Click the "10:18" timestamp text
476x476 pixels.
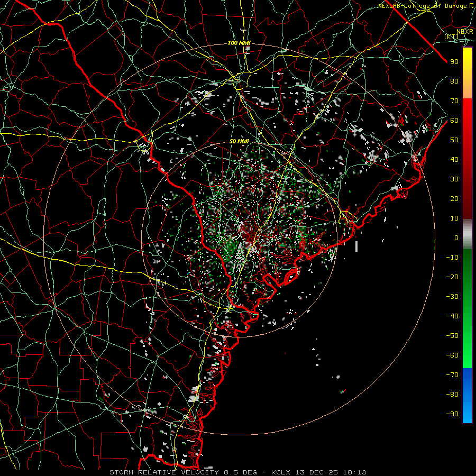pyautogui.click(x=354, y=472)
